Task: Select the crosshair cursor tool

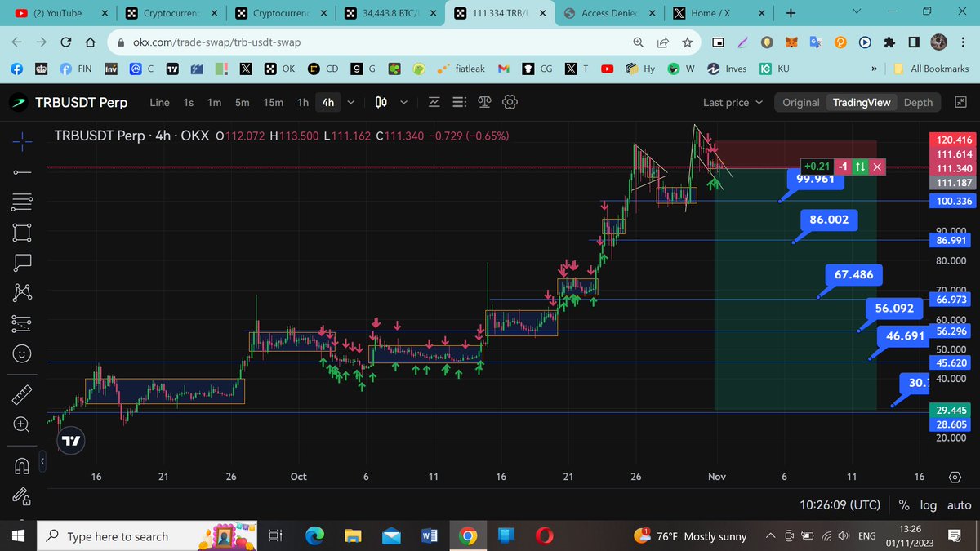Action: [22, 141]
